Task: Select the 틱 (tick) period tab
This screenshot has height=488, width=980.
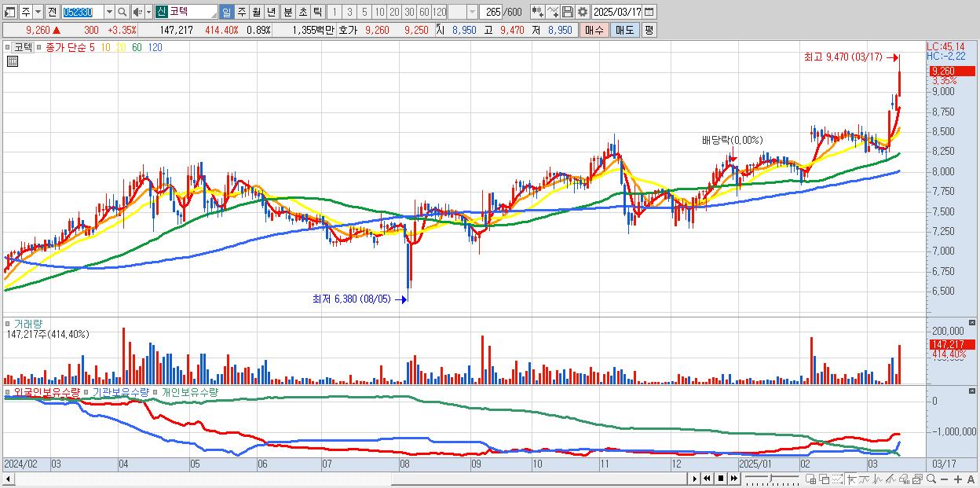Action: point(316,12)
